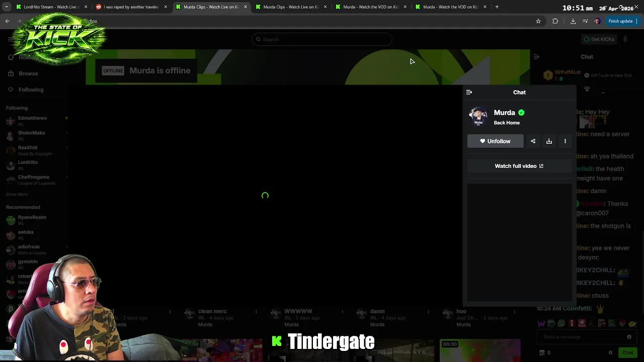Open options for the 'damn' clip
The width and height of the screenshot is (644, 362).
(x=428, y=312)
